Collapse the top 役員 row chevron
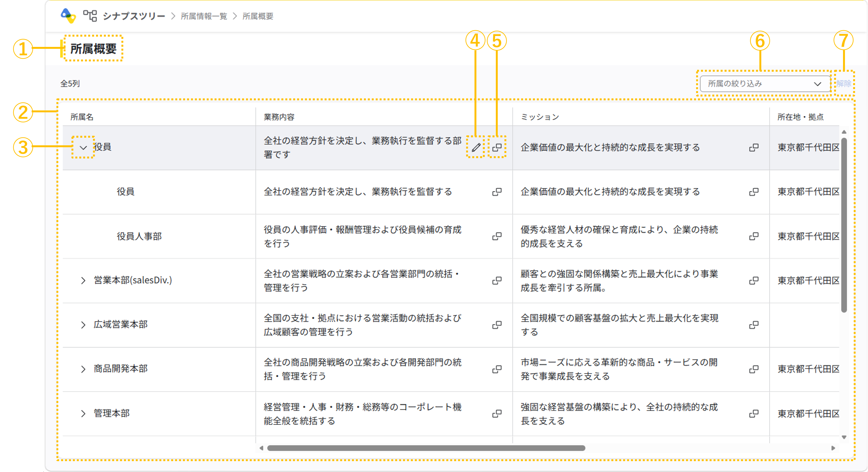 click(x=83, y=147)
